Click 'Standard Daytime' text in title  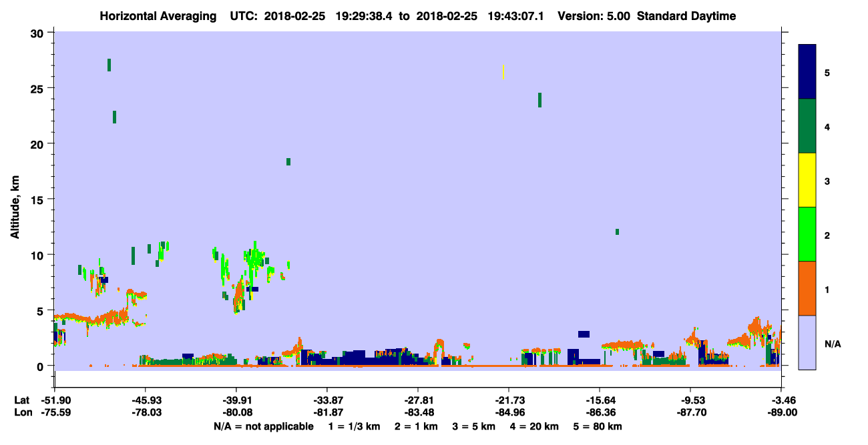686,16
